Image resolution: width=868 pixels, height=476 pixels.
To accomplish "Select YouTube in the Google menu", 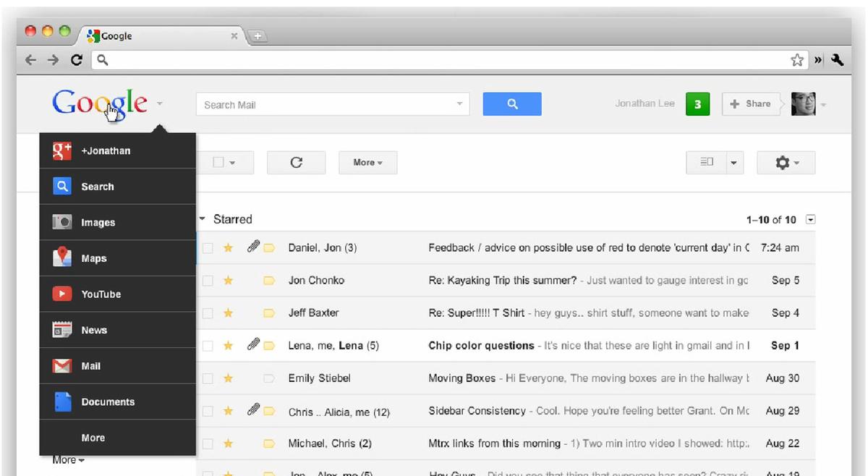I will (117, 294).
